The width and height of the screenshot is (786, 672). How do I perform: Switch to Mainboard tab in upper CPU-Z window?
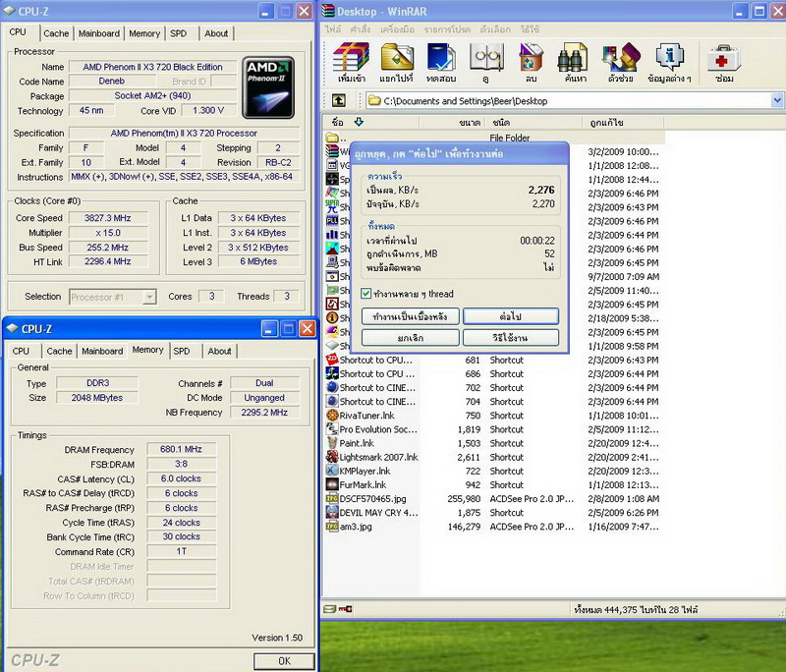click(99, 33)
